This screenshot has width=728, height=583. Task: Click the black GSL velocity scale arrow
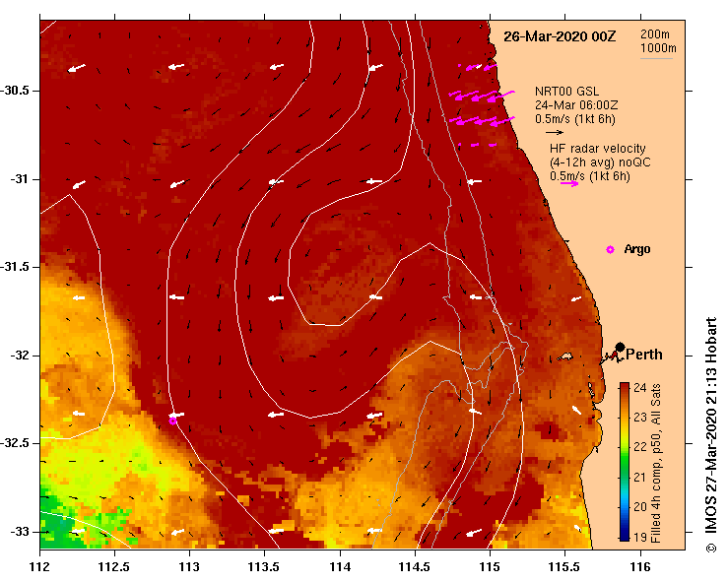point(555,132)
